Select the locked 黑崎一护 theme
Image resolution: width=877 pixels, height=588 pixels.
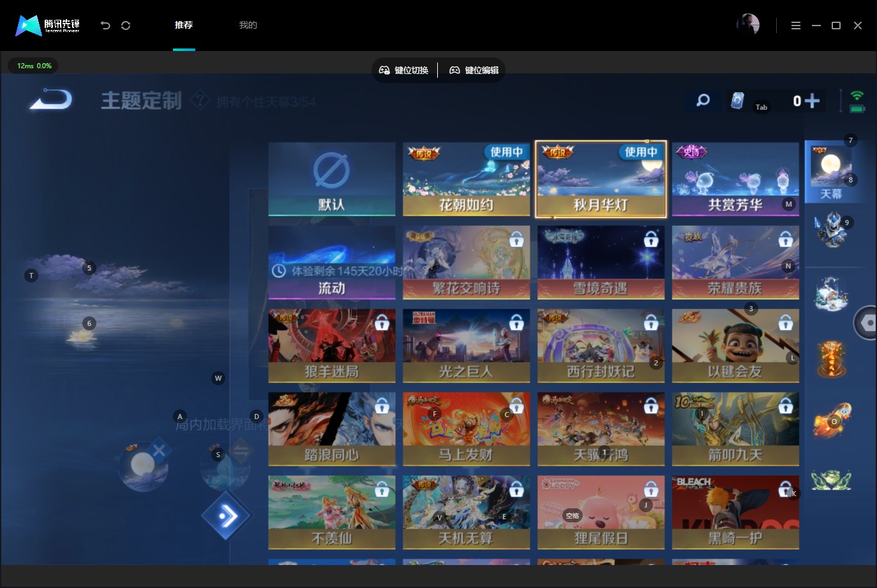735,512
